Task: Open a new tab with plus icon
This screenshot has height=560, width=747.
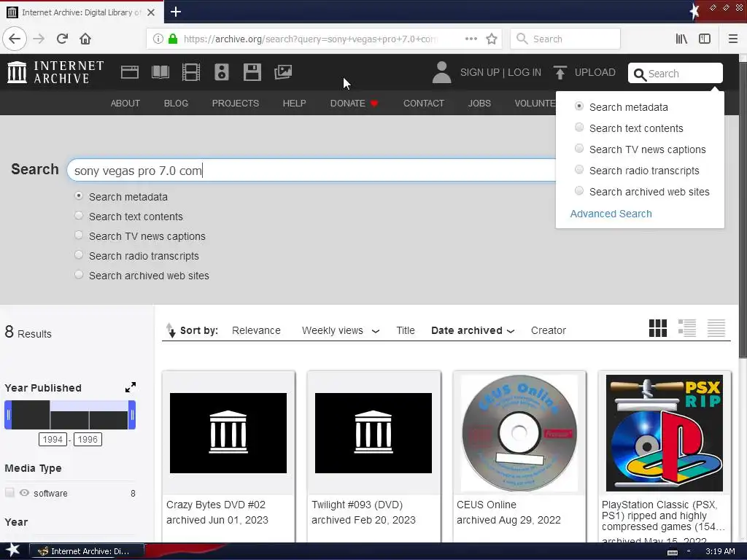Action: pos(176,12)
